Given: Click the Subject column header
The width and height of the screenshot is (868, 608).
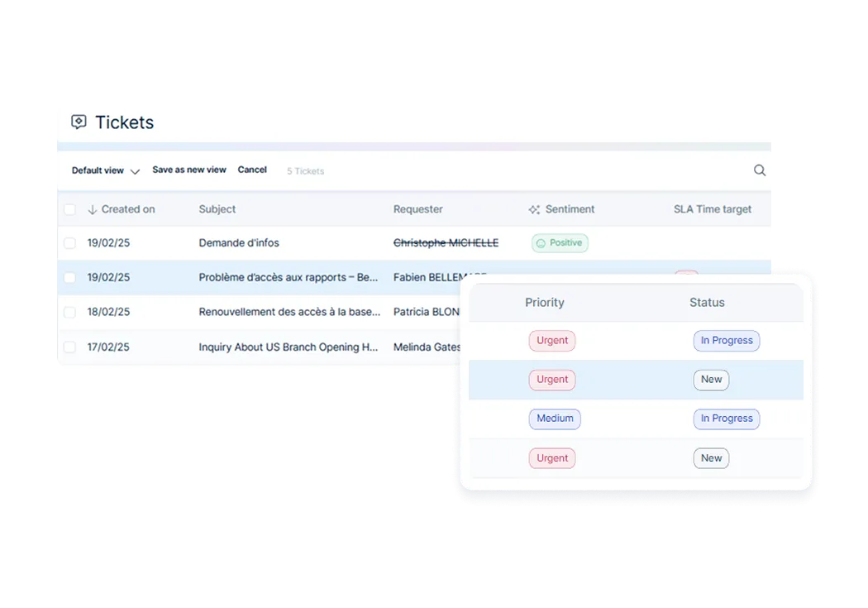Looking at the screenshot, I should [x=217, y=209].
